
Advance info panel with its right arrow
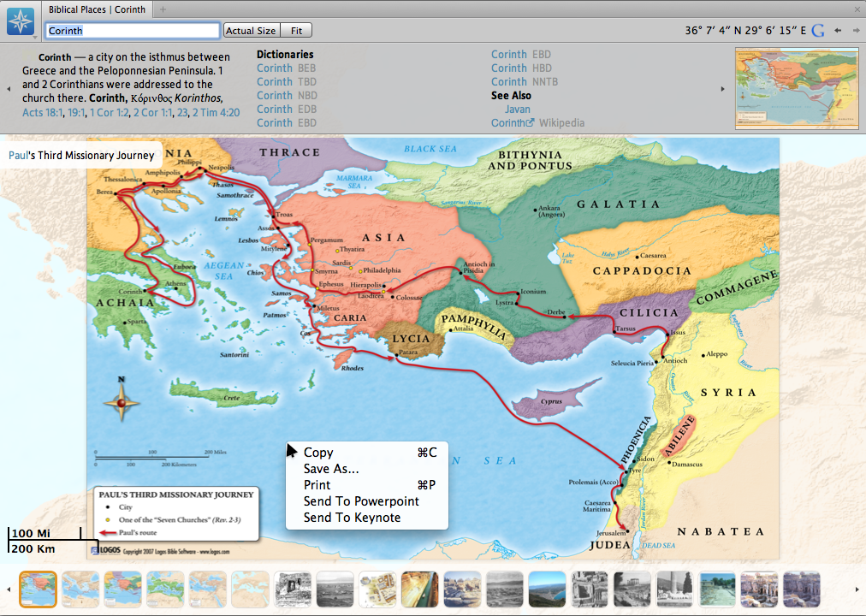click(722, 88)
